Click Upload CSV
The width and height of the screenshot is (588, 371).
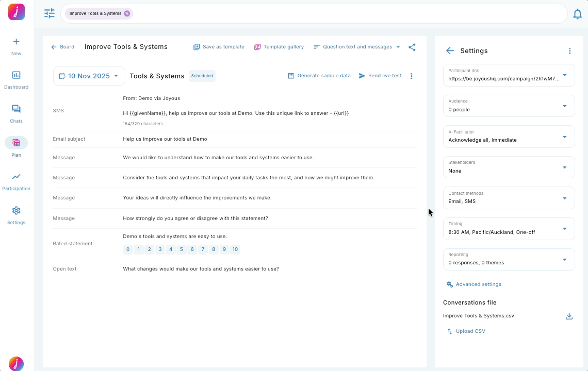(466, 331)
